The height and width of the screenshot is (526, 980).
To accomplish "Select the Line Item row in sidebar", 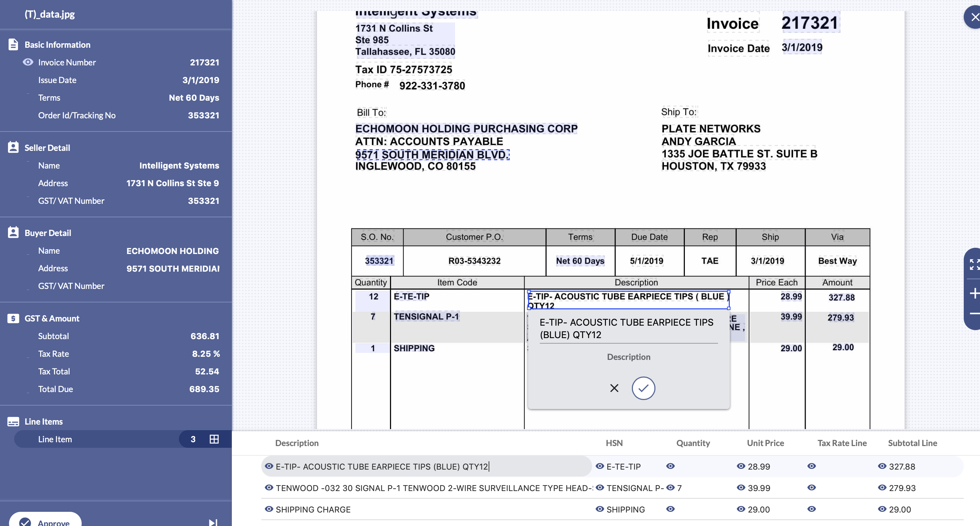I will (123, 439).
